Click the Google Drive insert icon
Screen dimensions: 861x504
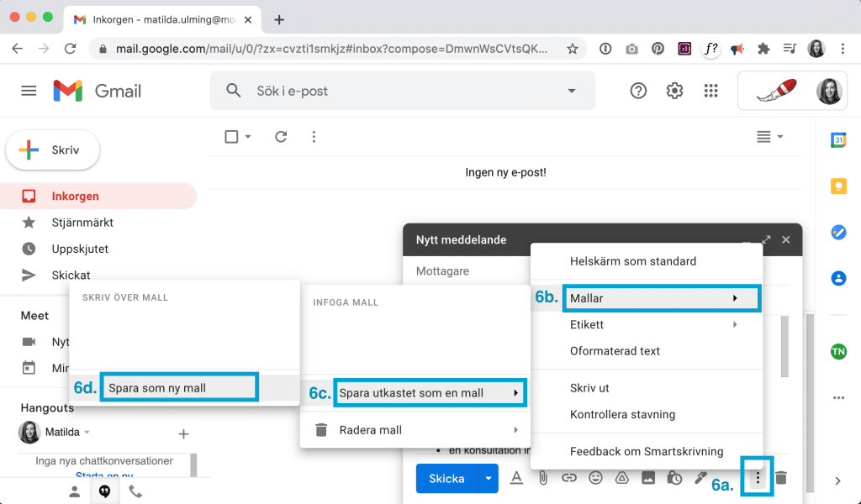coord(621,478)
